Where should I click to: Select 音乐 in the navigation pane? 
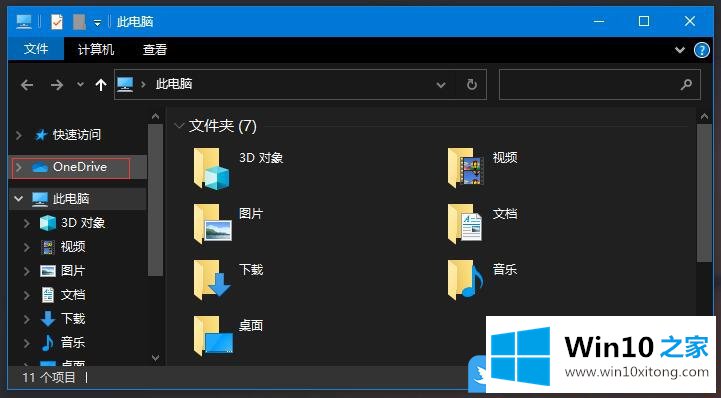73,342
